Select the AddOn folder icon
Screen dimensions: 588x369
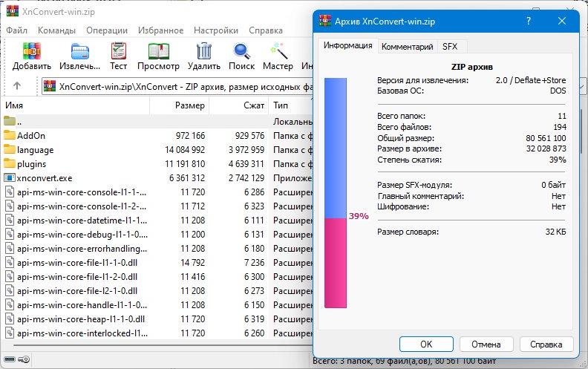click(x=10, y=135)
